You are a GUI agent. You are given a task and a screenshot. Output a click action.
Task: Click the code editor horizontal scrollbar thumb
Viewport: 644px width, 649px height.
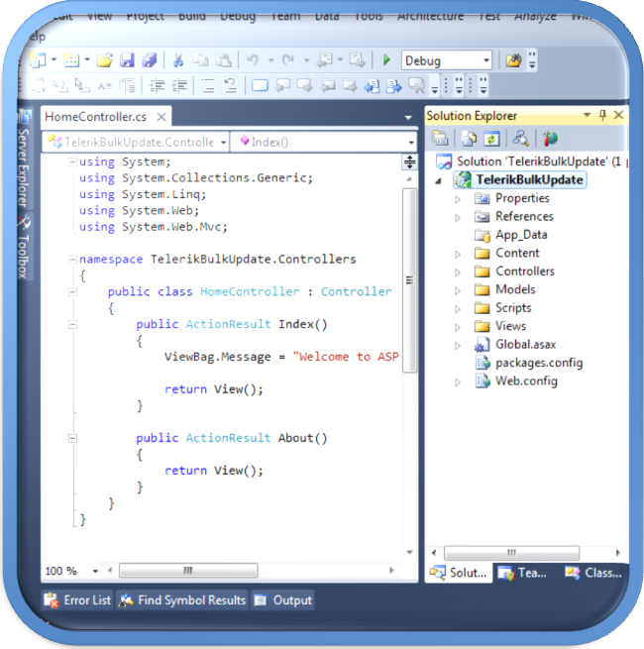tap(188, 571)
